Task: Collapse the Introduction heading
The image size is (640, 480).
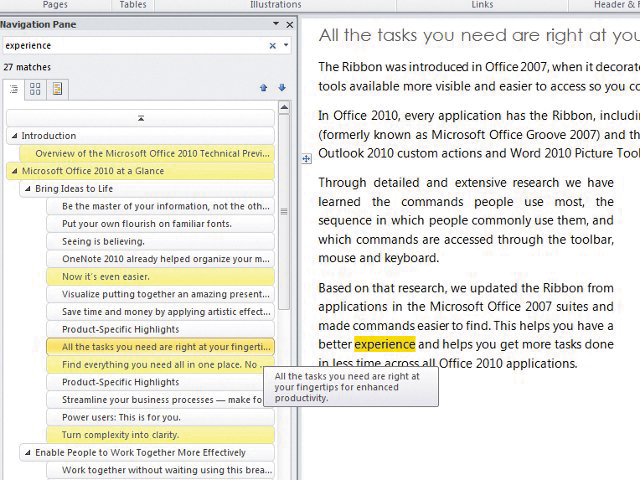Action: 14,136
